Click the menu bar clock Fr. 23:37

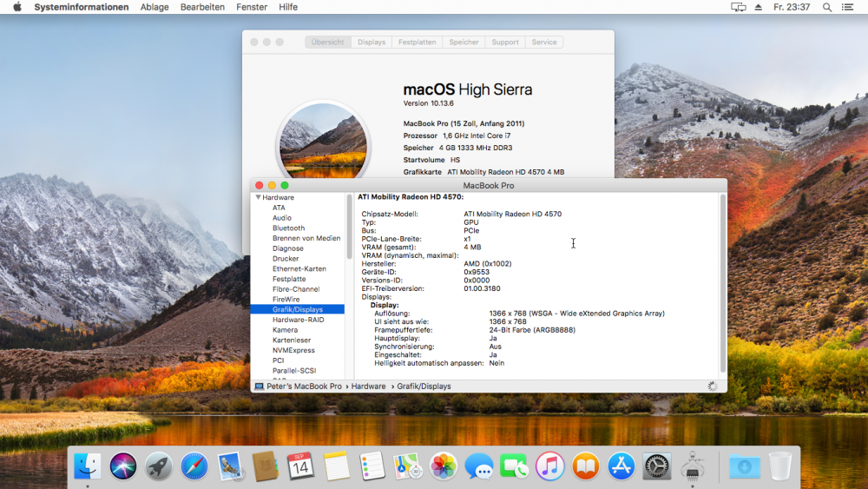792,7
